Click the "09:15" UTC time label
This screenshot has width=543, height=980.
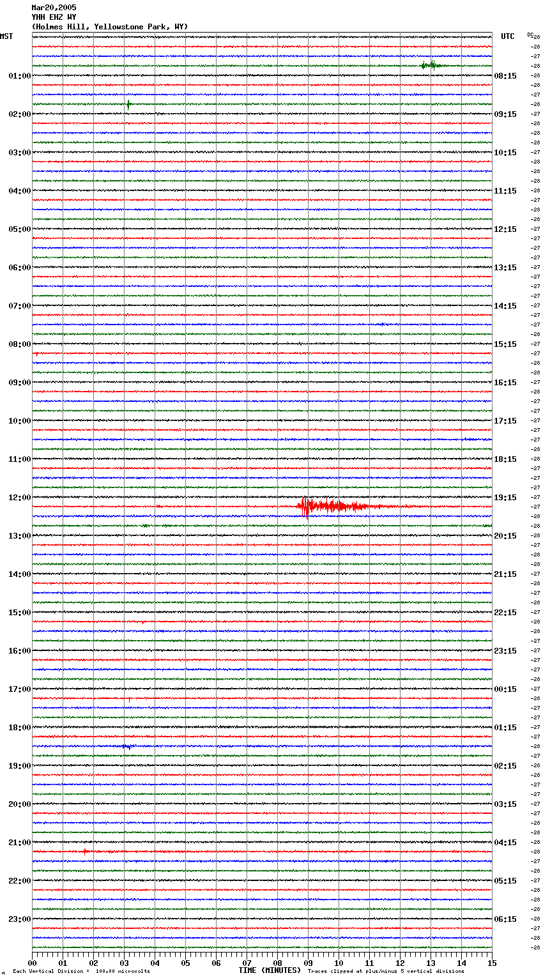(505, 114)
